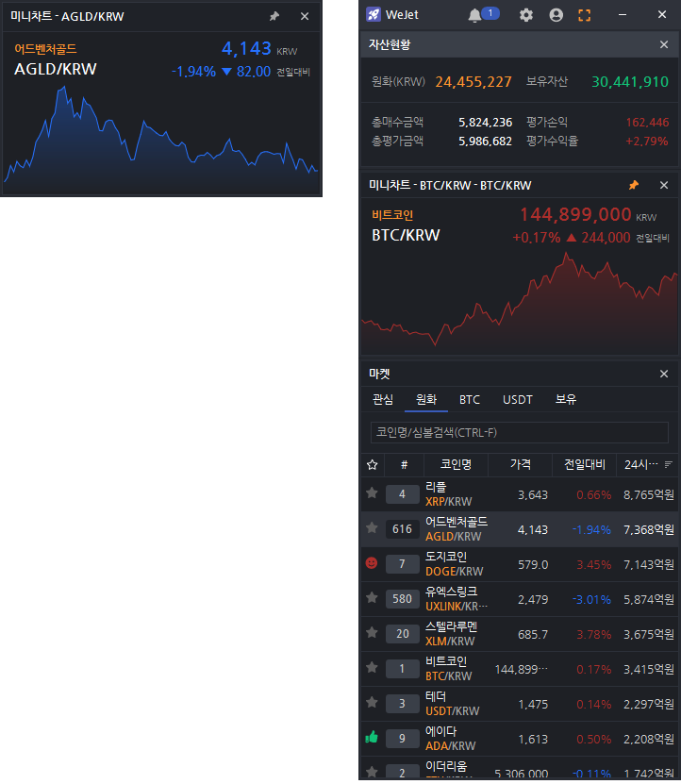Image resolution: width=681 pixels, height=784 pixels.
Task: Toggle favorite star for USDT/KRW
Action: pyautogui.click(x=372, y=703)
